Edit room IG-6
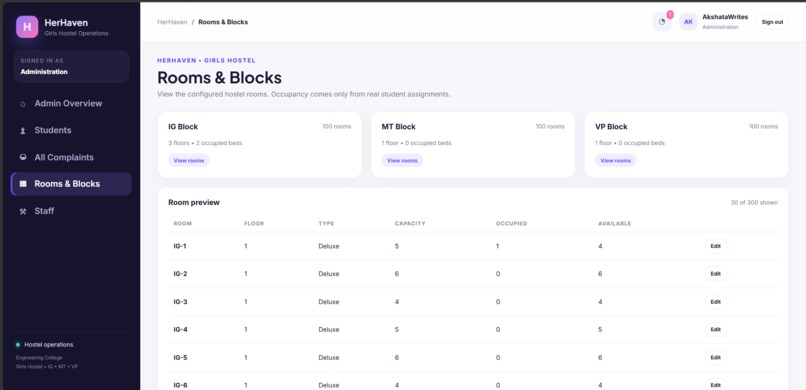 tap(716, 385)
